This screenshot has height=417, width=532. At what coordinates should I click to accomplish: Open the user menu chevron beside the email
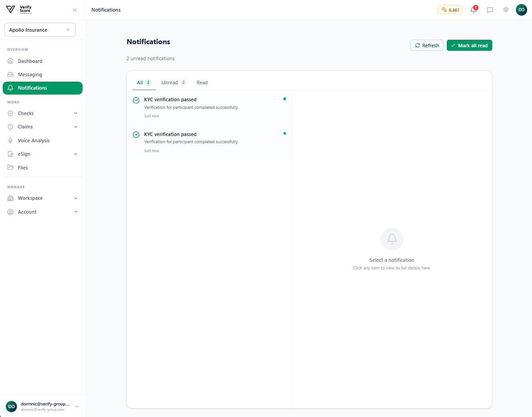pyautogui.click(x=77, y=406)
